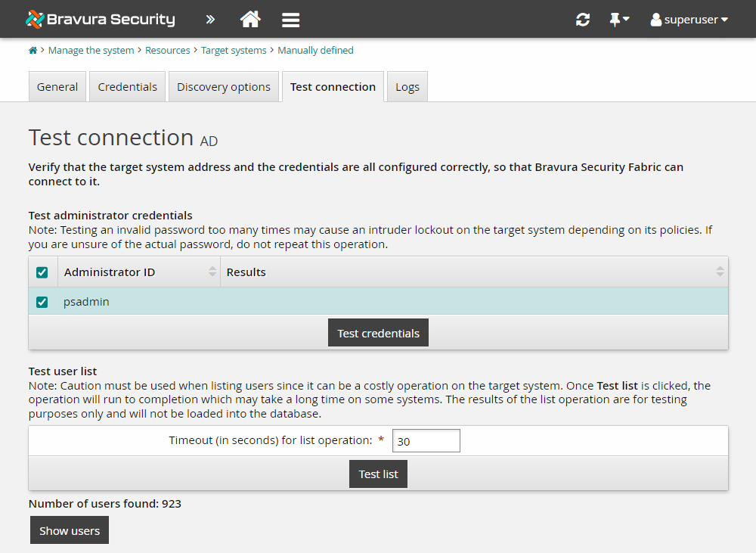Click the superuser person icon

655,19
